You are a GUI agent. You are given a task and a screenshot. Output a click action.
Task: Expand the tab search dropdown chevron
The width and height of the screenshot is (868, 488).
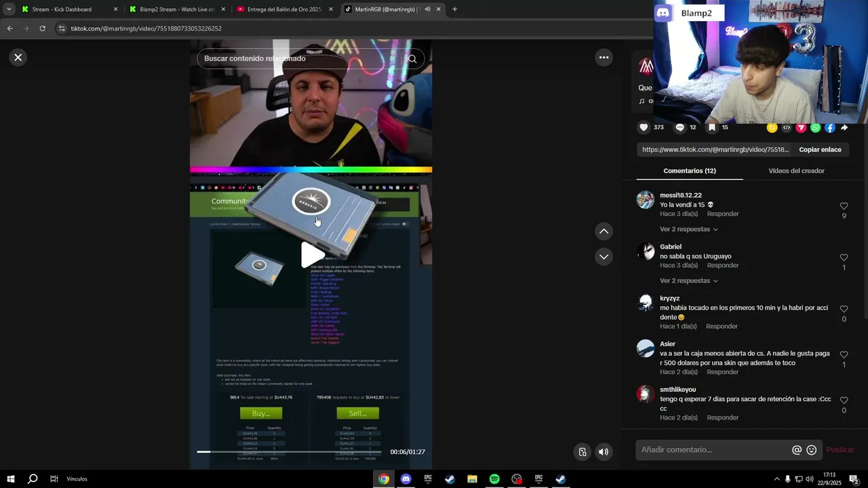pos(9,9)
